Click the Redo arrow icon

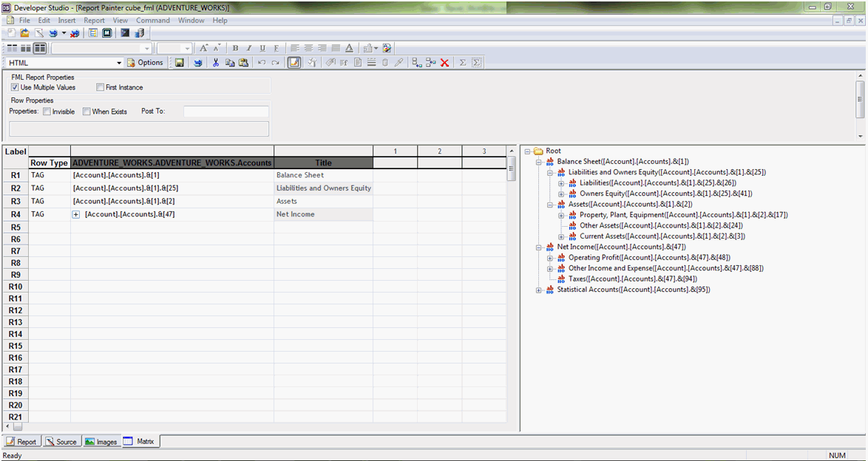[x=275, y=63]
